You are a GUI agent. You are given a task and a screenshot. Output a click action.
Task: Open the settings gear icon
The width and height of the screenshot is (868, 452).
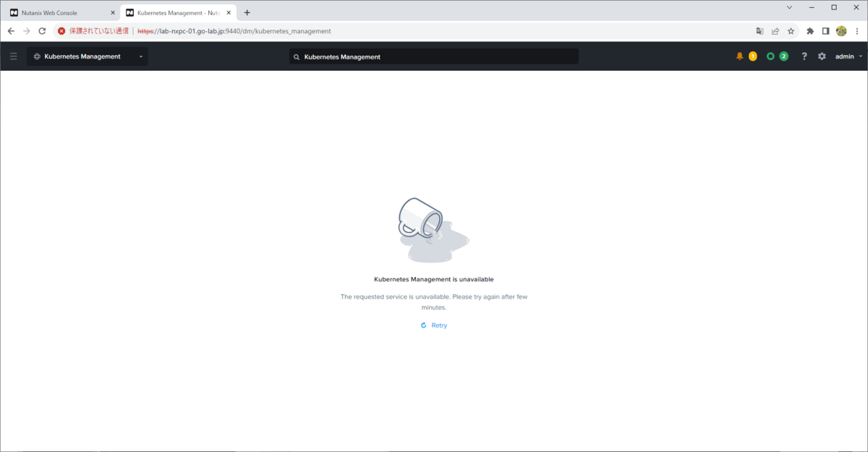click(x=822, y=56)
